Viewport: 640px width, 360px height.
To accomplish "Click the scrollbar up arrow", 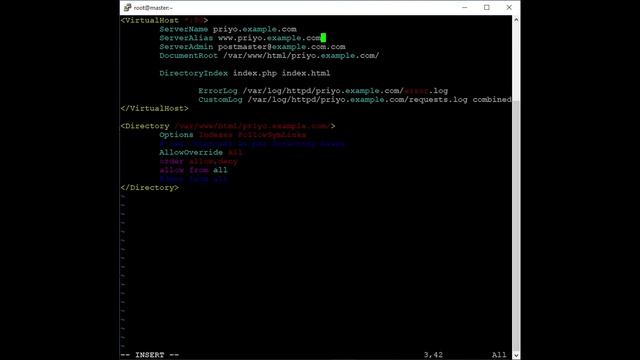I will pyautogui.click(x=516, y=20).
